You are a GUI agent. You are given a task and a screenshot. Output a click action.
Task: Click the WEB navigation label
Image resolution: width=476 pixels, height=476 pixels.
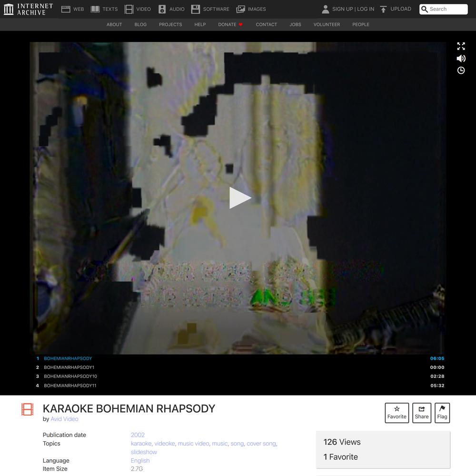click(x=79, y=9)
